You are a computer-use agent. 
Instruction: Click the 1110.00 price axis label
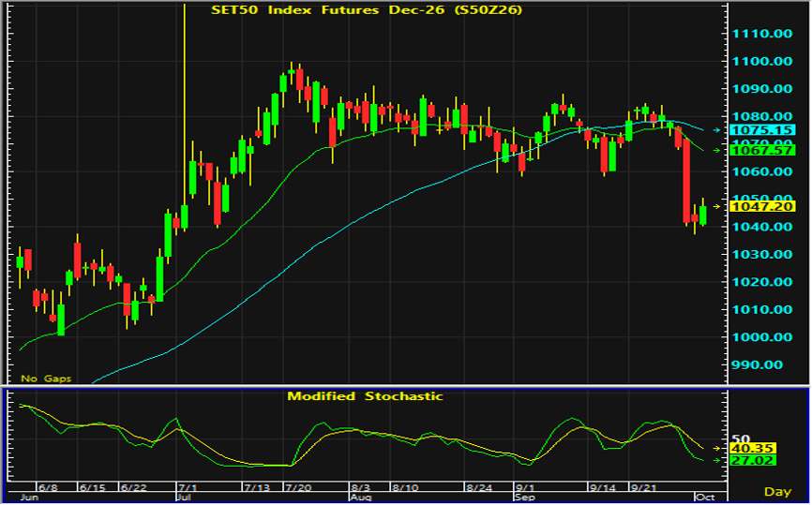tap(761, 34)
